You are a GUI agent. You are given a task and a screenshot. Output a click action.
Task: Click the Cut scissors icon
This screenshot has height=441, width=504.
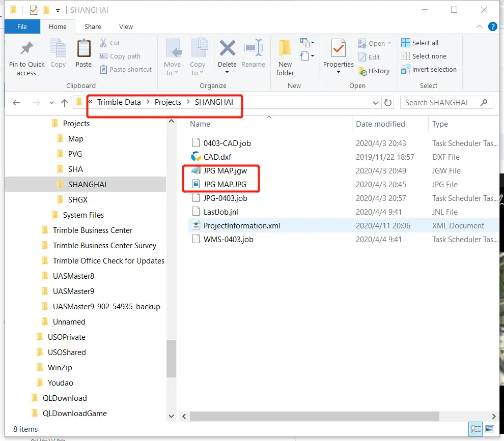[103, 43]
